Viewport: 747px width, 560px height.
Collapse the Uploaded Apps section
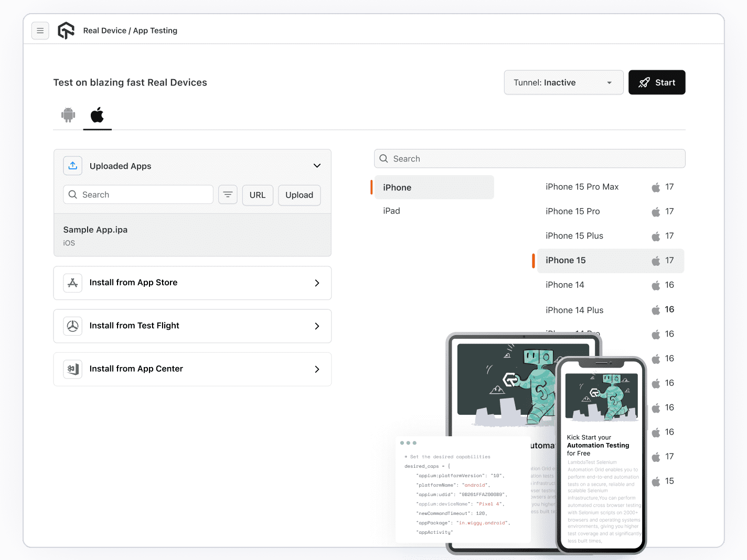(317, 165)
